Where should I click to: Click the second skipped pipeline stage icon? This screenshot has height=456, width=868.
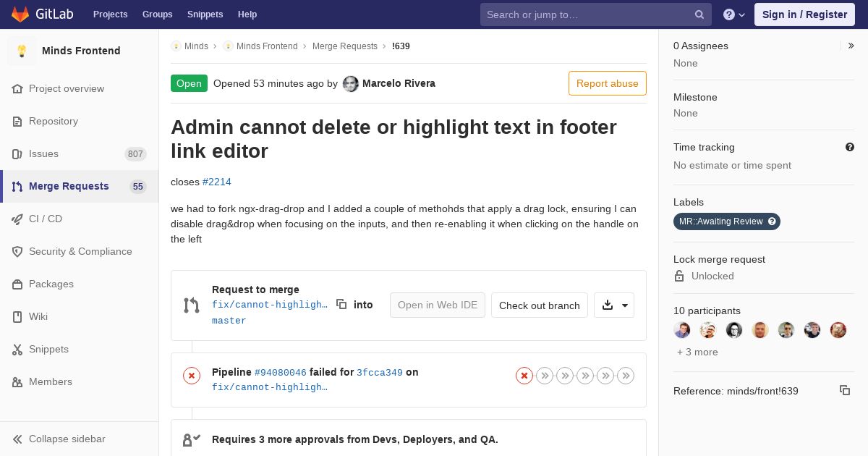coord(565,375)
